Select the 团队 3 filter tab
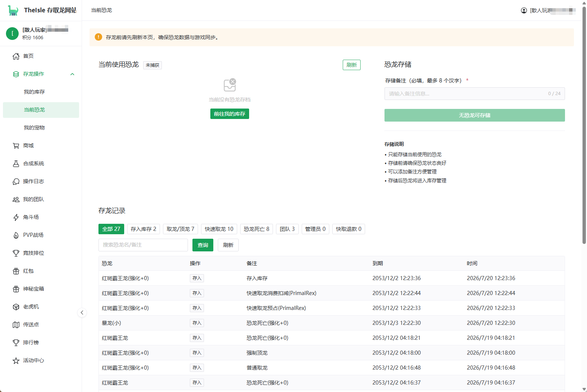 [287, 229]
